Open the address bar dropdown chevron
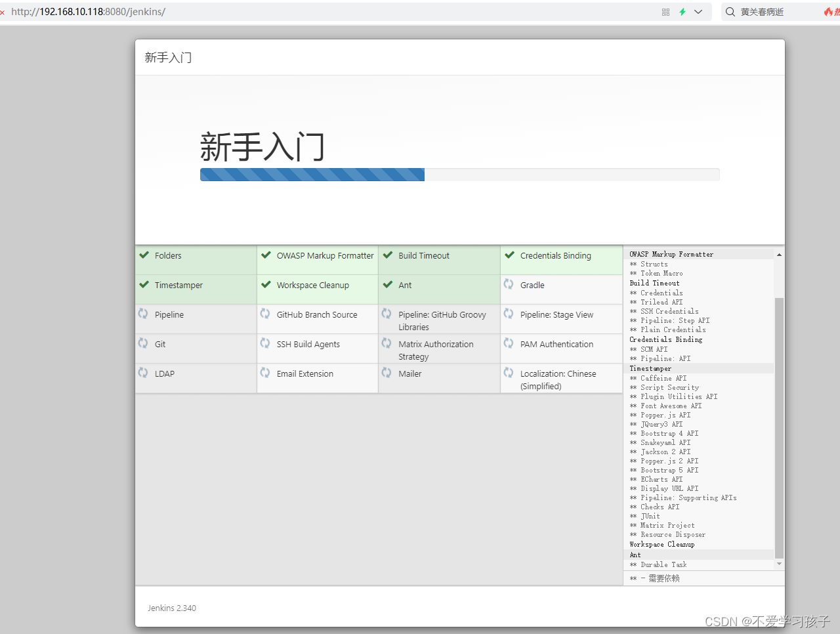 click(x=698, y=12)
